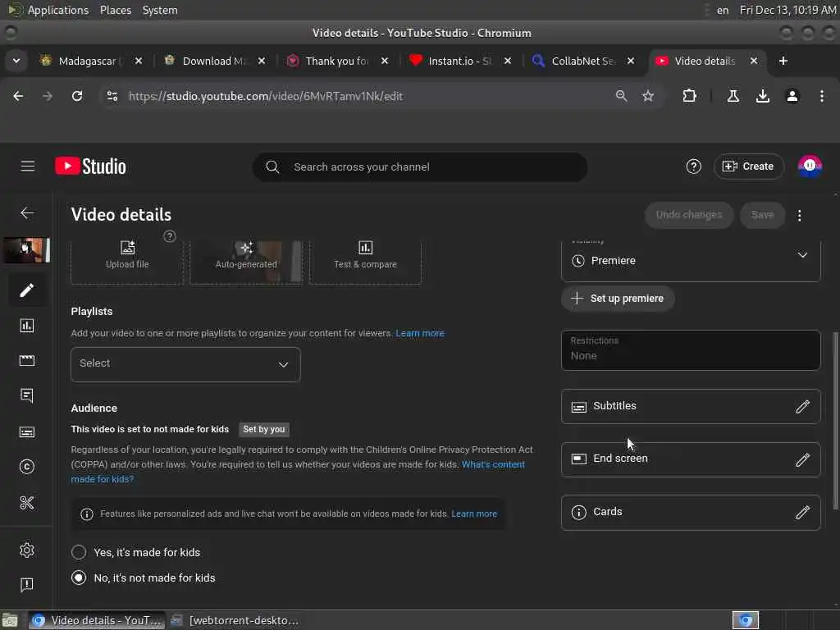Open the Send feedback sidebar icon
The image size is (840, 630).
click(27, 584)
